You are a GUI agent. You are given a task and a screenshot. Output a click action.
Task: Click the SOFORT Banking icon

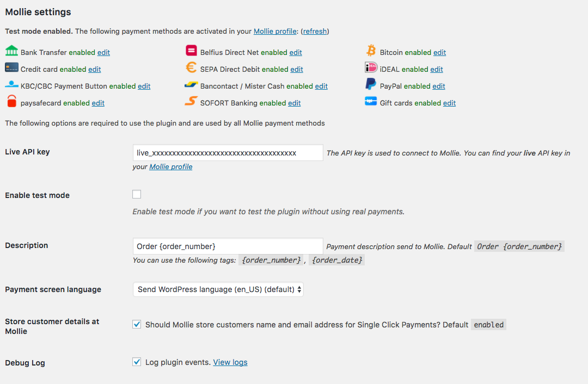click(191, 102)
